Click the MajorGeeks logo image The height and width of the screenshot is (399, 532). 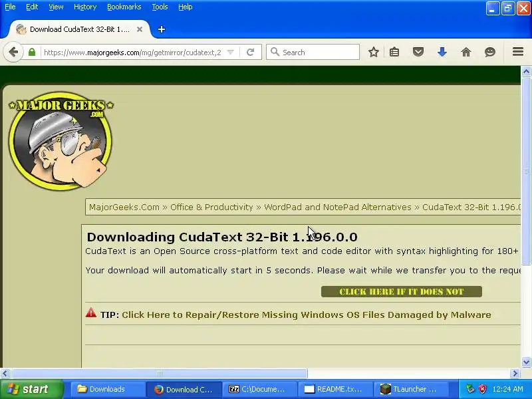(x=61, y=140)
